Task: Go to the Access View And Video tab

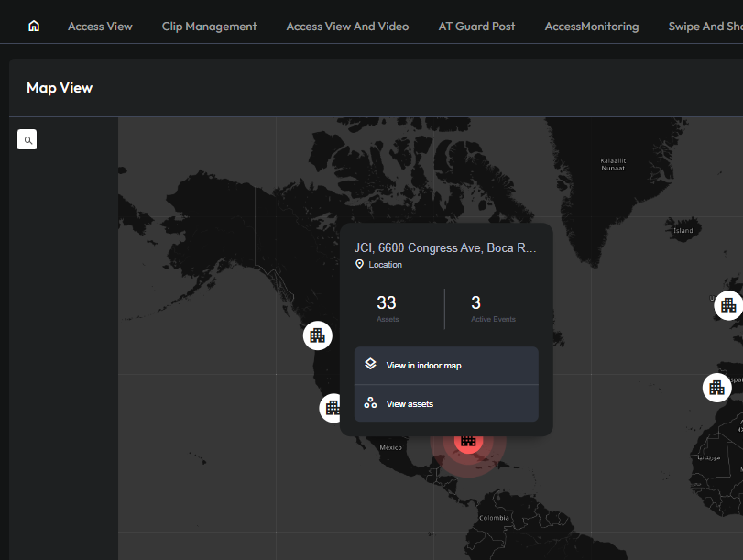Action: [x=347, y=27]
